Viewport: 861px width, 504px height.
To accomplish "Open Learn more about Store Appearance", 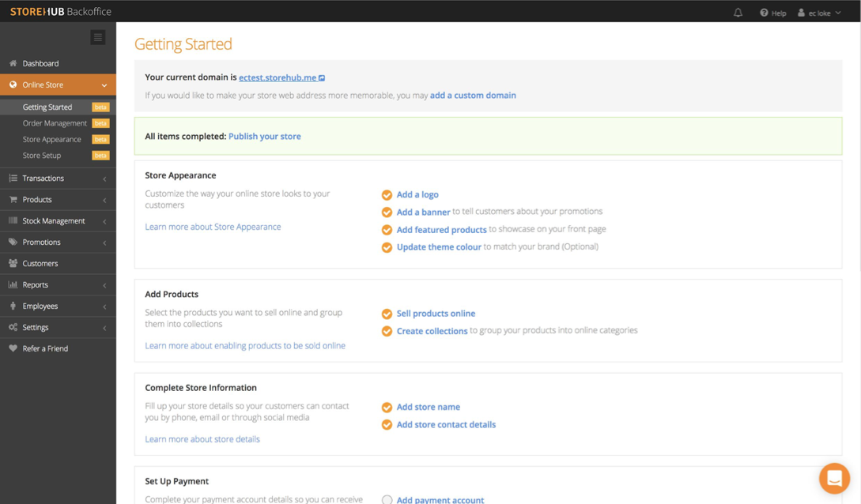I will pos(213,227).
